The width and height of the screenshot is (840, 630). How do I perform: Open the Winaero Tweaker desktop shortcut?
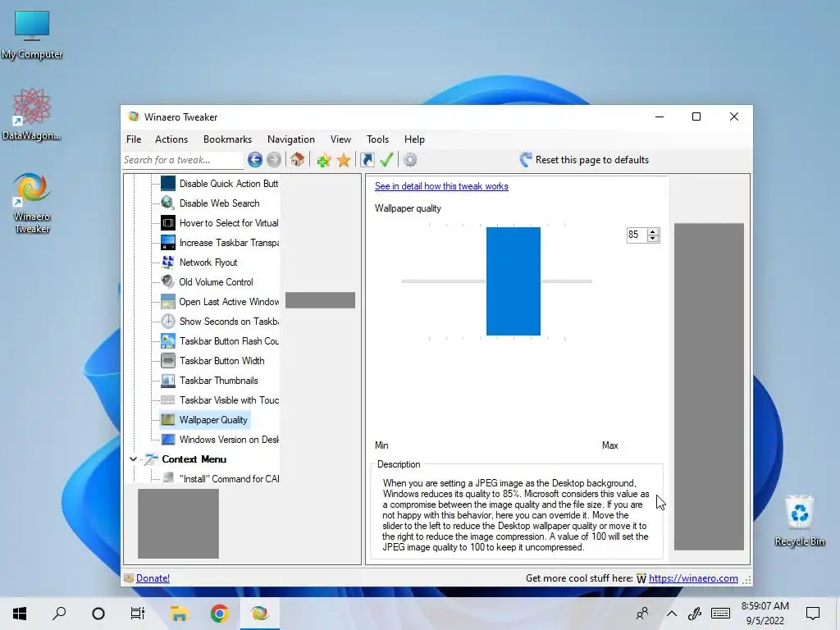coord(32,203)
